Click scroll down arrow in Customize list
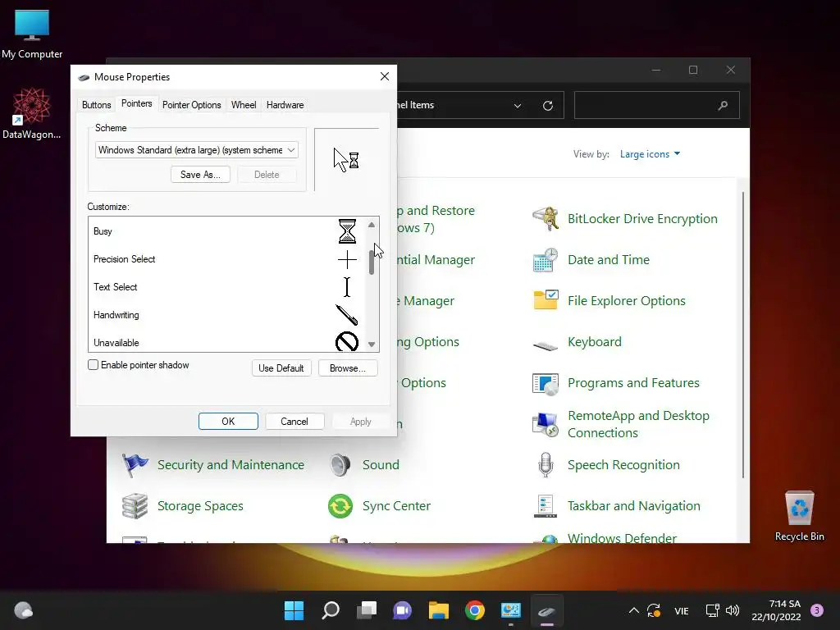Screen dimensions: 840x630 click(x=372, y=345)
